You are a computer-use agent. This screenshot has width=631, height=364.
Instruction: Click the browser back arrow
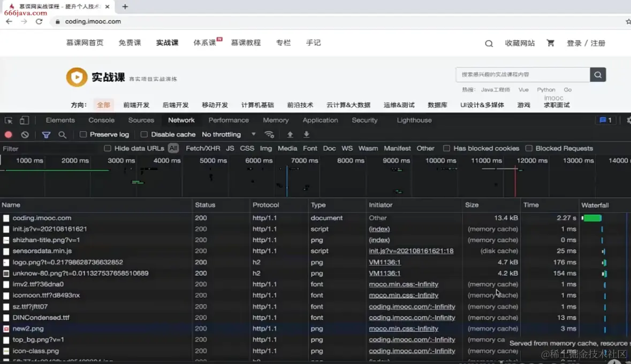point(9,21)
